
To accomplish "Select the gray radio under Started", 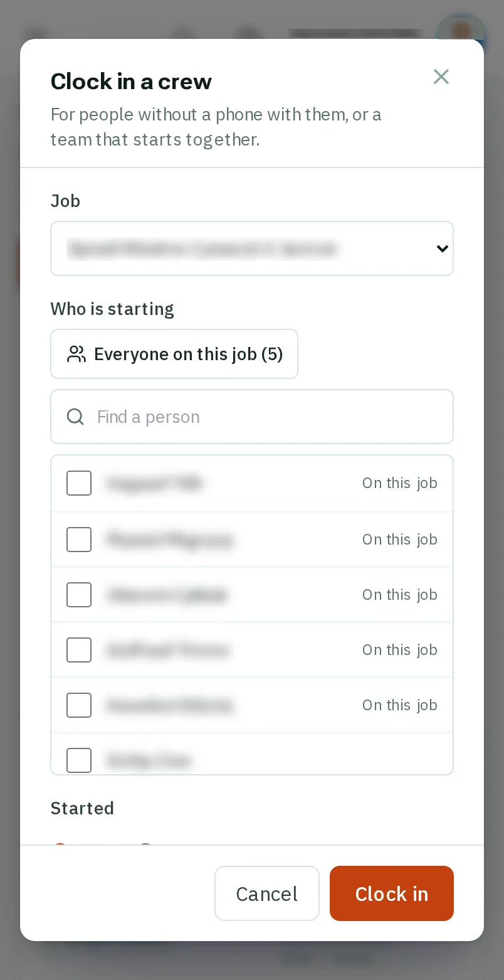I will 145,844.
